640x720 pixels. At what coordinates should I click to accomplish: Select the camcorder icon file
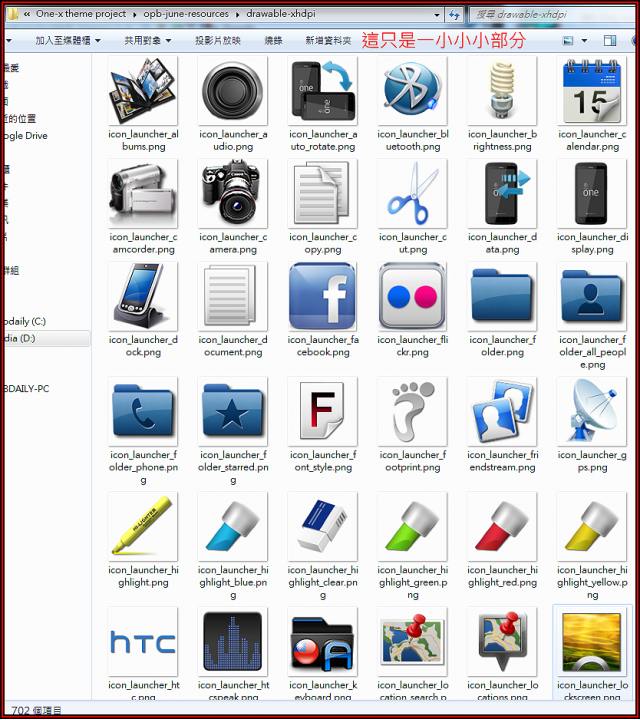[143, 194]
